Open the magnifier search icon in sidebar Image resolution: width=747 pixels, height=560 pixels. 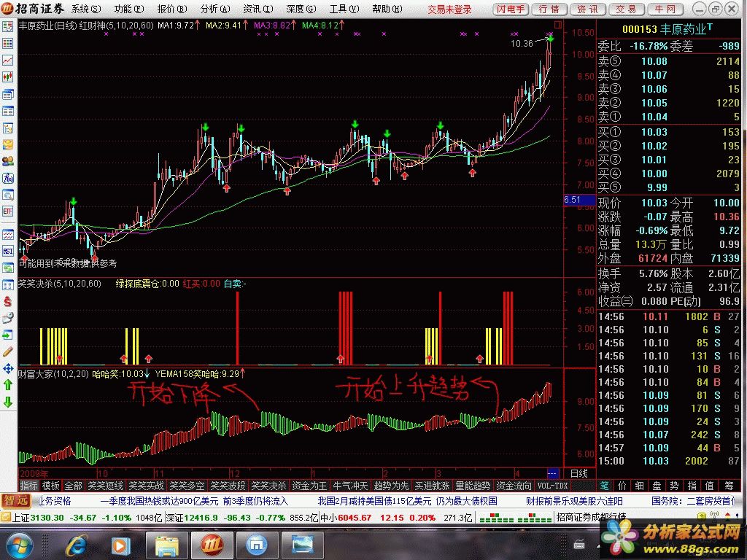point(7,195)
